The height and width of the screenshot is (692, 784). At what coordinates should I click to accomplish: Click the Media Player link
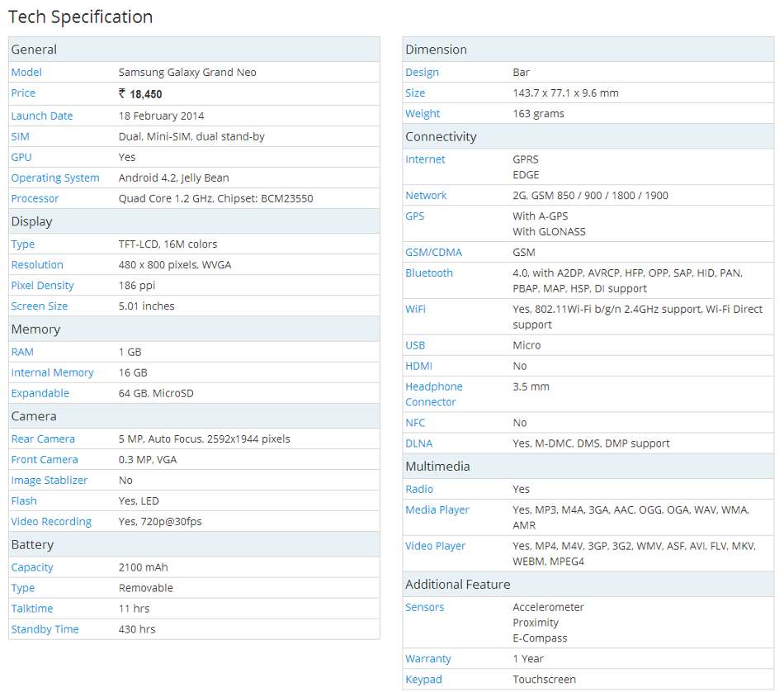click(x=437, y=510)
